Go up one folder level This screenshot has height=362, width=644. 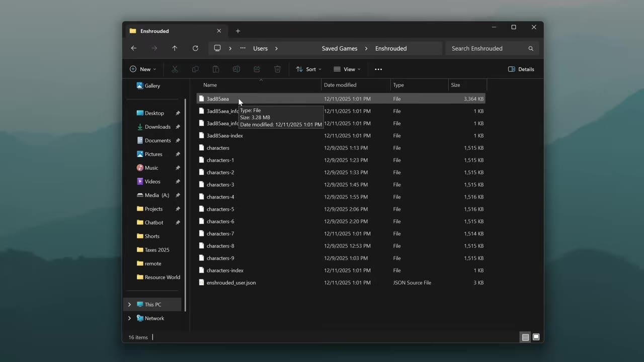click(175, 48)
